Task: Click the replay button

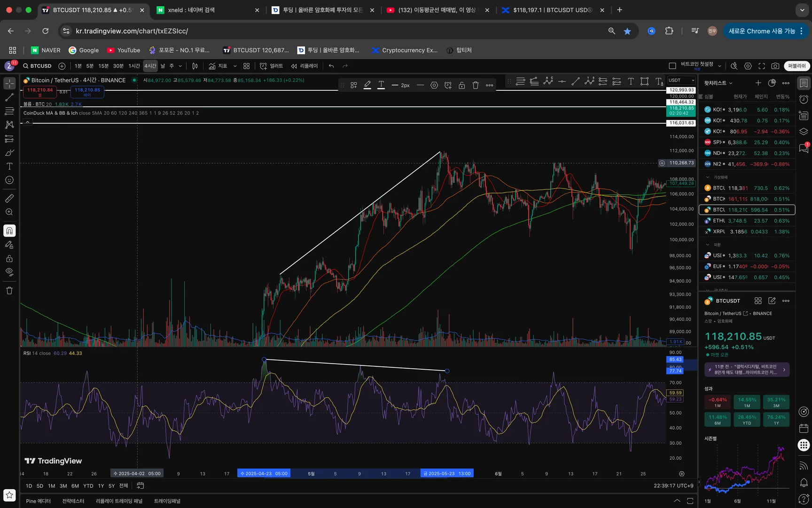Action: point(304,66)
